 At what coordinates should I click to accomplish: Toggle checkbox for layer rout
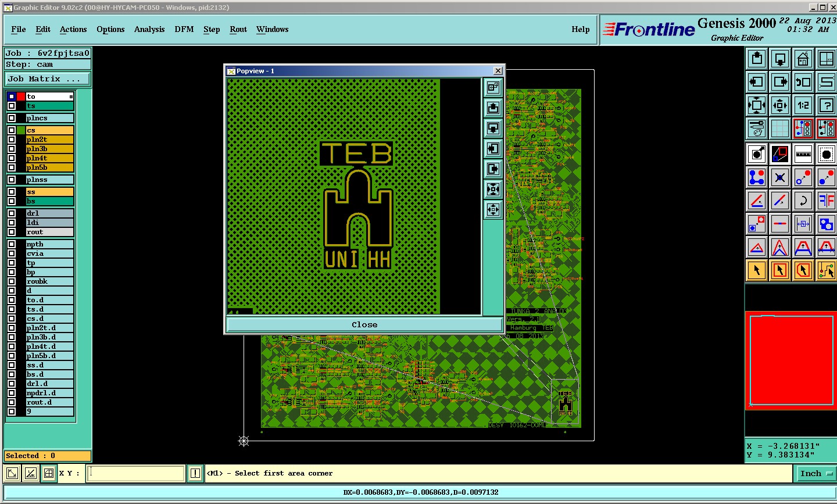click(x=12, y=232)
